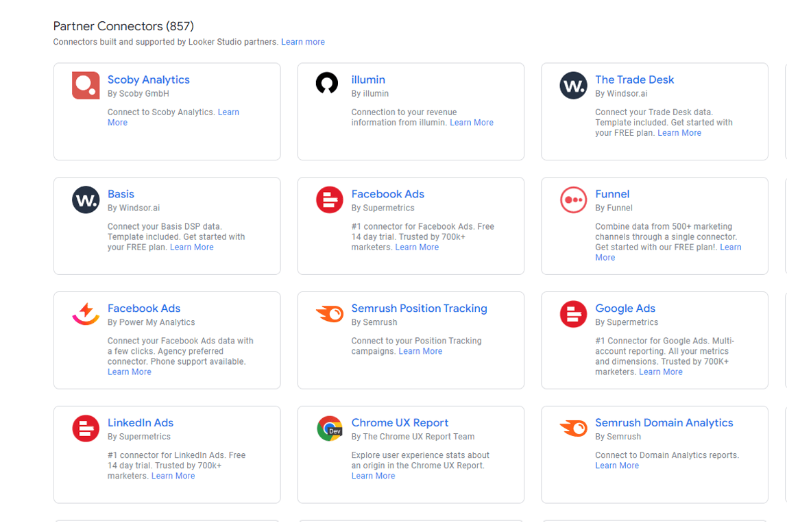Screen dimensions: 787x532
Task: Click Learn More in Chrome UX Report card
Action: 374,476
